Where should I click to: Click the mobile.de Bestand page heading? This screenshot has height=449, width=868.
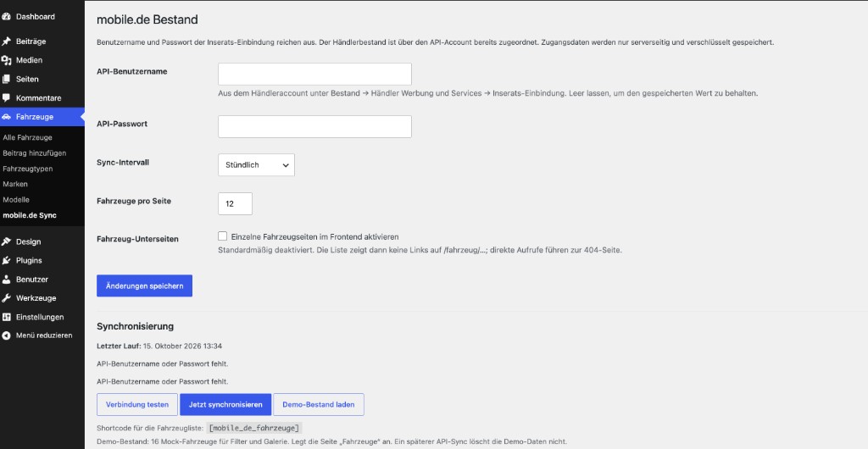click(x=147, y=19)
